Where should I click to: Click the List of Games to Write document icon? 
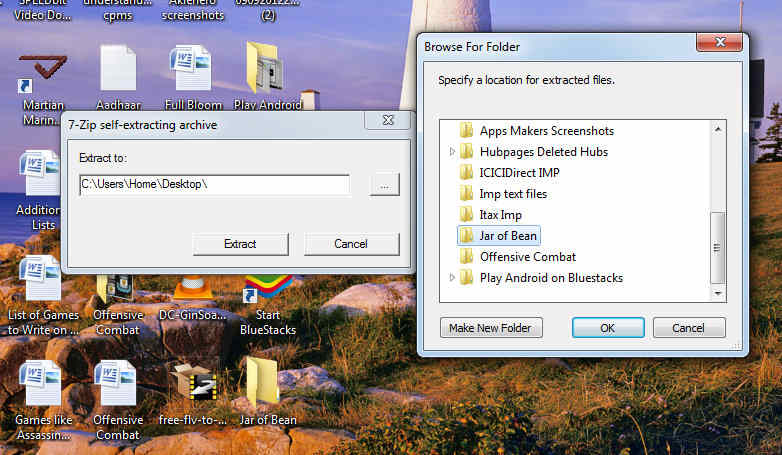coord(41,280)
